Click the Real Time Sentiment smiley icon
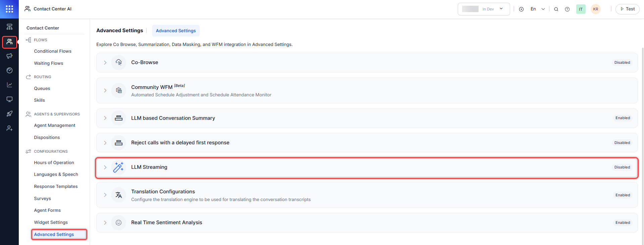The width and height of the screenshot is (644, 245). click(118, 223)
